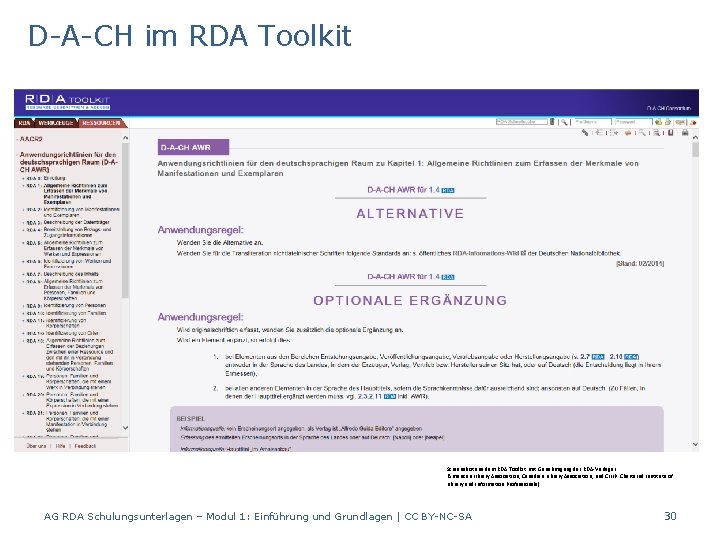The height and width of the screenshot is (540, 720).
Task: Click the blue RDA badge after 2.3.2.11
Action: pos(389,396)
